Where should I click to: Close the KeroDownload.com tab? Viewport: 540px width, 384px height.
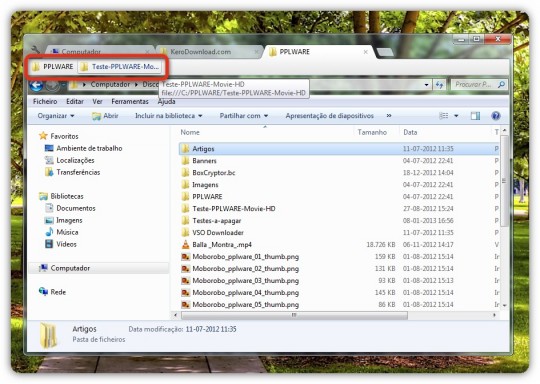click(x=256, y=52)
